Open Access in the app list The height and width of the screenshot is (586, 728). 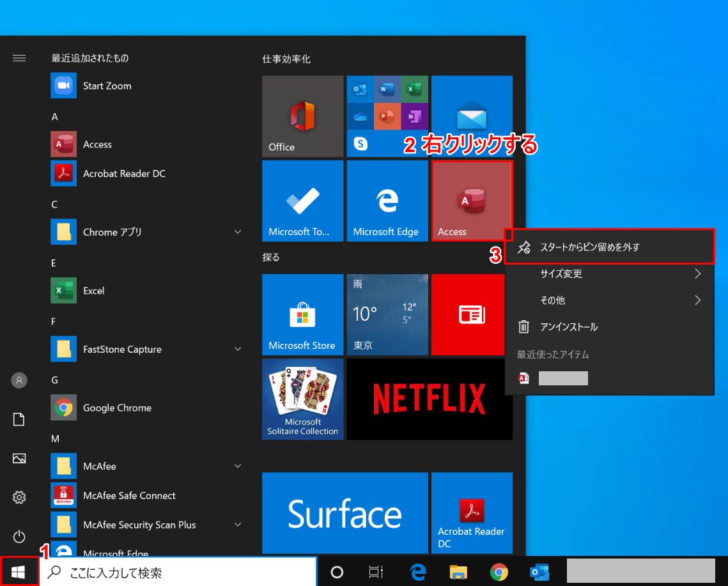pos(148,144)
